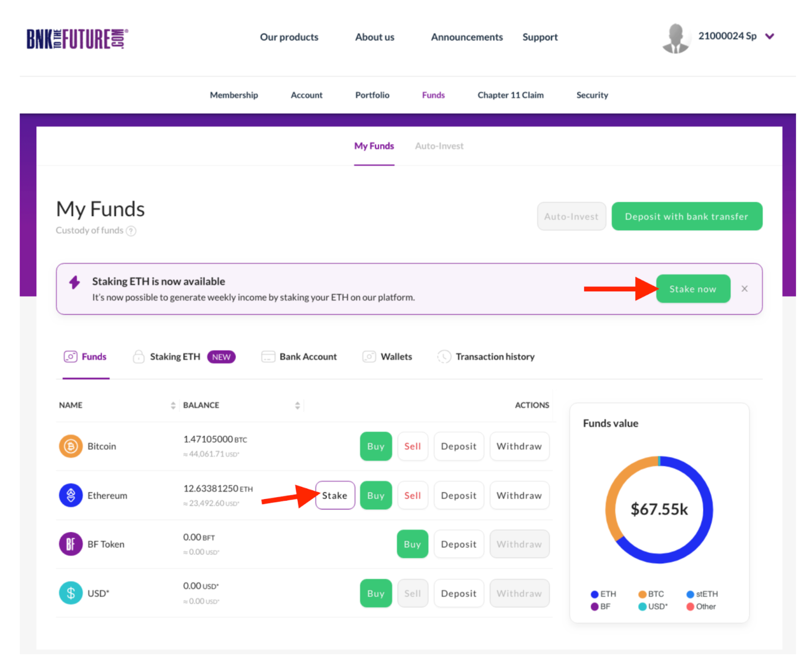Viewport: 812px width, 662px height.
Task: Click the Funds tab wallet icon
Action: coord(70,357)
